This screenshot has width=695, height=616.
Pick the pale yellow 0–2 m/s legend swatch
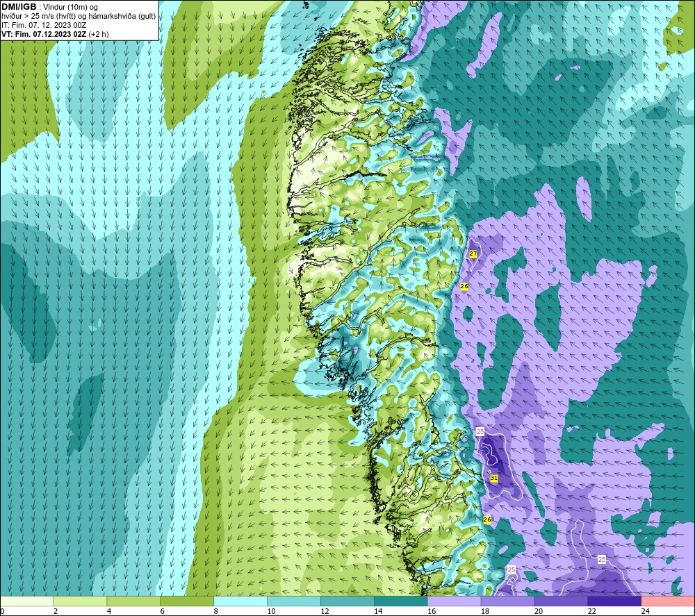coord(27,601)
